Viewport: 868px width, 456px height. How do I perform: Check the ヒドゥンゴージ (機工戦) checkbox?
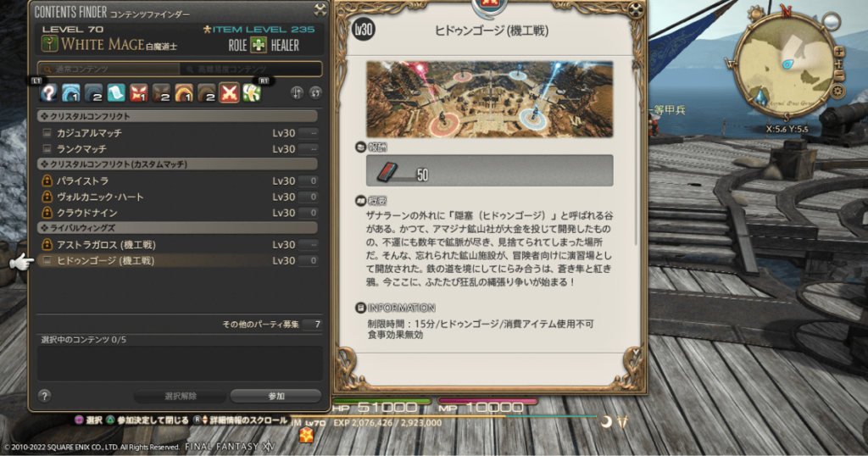tap(47, 260)
